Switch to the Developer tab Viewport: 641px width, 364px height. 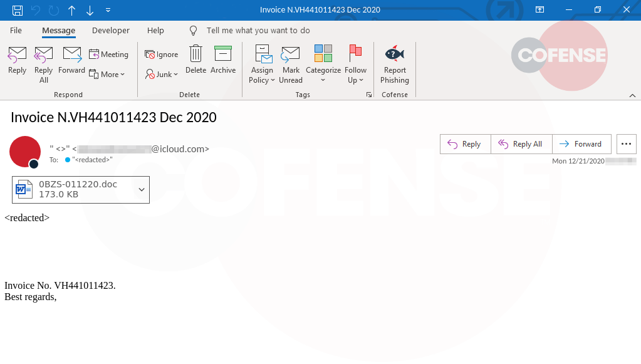point(110,30)
